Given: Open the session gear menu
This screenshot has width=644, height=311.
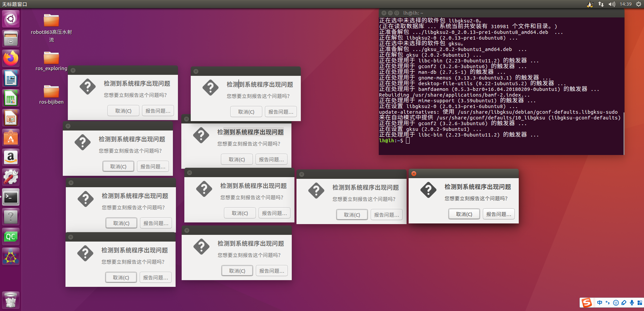Looking at the screenshot, I should [x=638, y=4].
